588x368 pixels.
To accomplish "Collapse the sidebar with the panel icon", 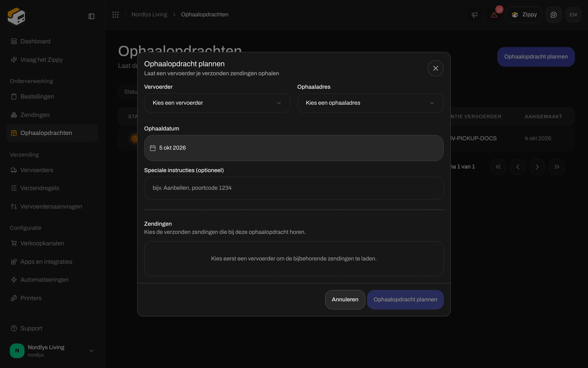I will click(91, 16).
